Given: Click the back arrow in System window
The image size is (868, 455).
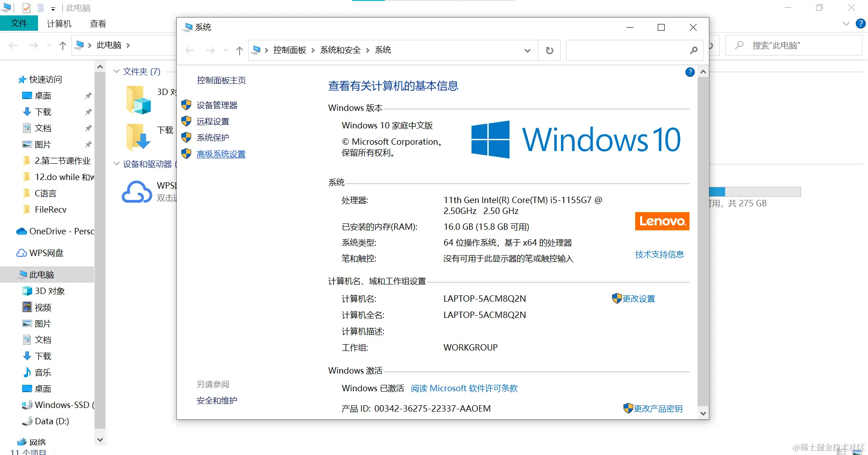Looking at the screenshot, I should click(x=190, y=50).
